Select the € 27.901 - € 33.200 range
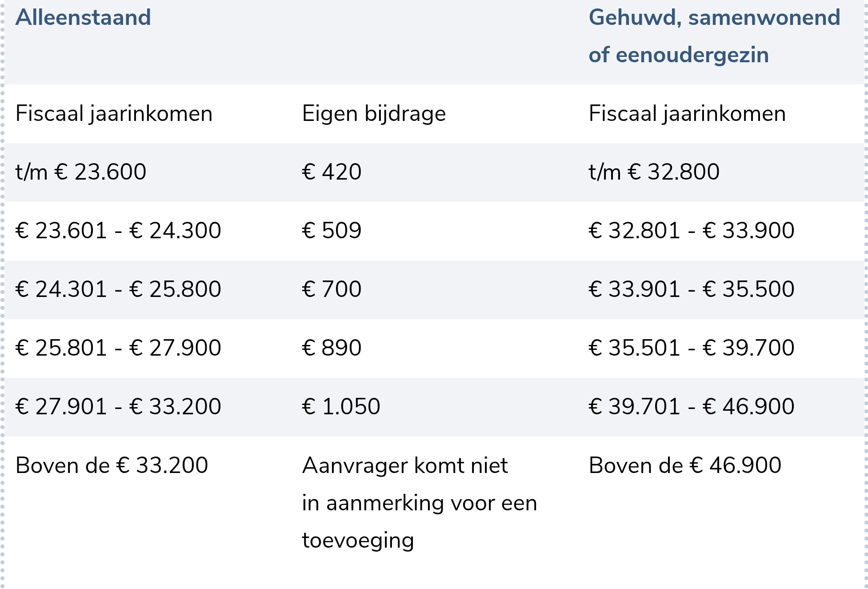The height and width of the screenshot is (589, 868). (118, 407)
